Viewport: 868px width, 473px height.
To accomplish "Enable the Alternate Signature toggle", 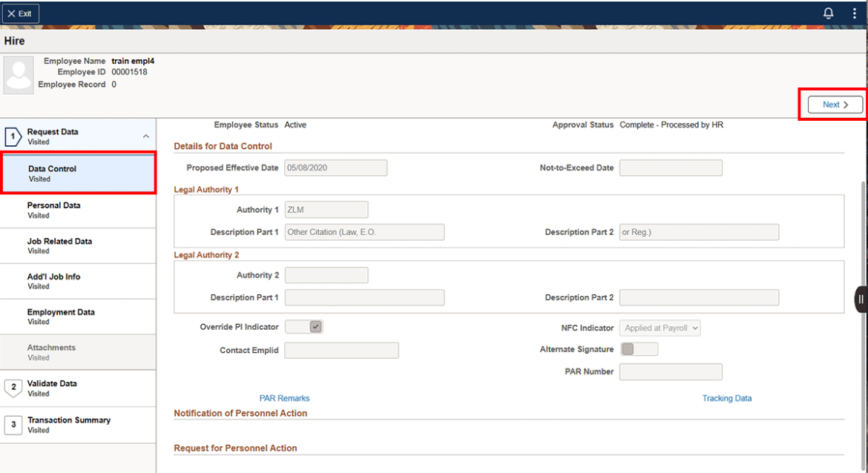I will (x=639, y=348).
